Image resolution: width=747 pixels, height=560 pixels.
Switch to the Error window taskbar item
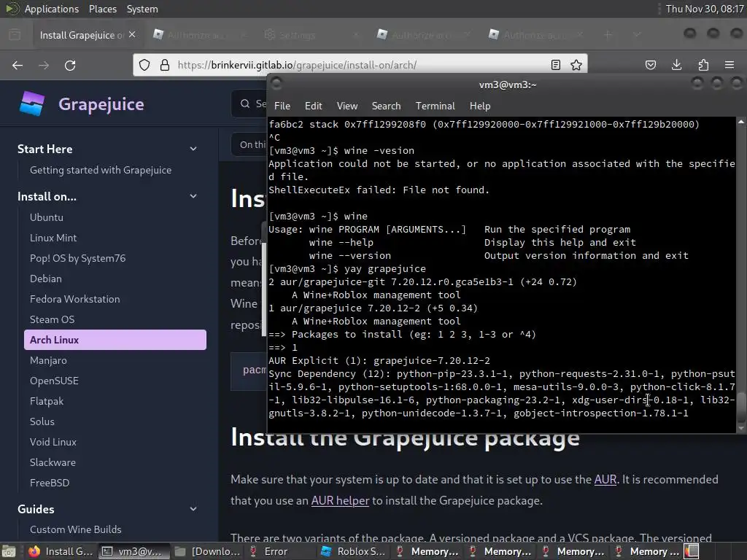point(280,551)
